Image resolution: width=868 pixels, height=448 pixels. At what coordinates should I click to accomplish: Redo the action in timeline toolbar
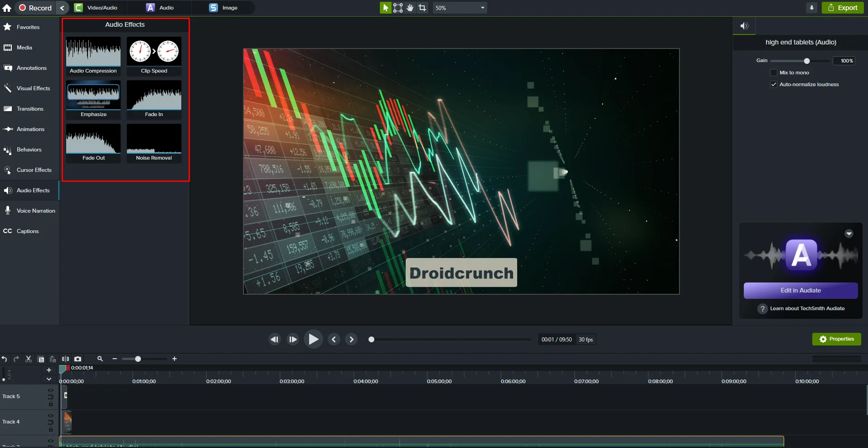point(16,359)
